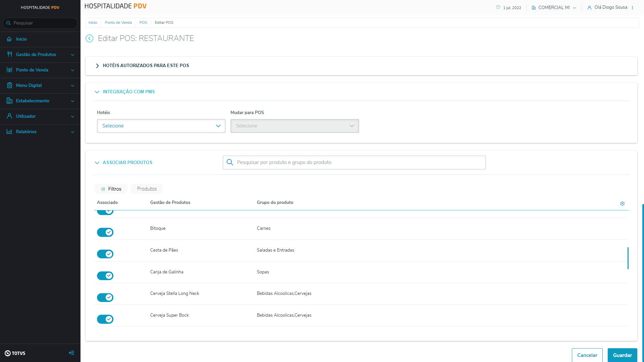Open the Hotéis Selecione dropdown
Screen dimensions: 644x362
coord(161,126)
